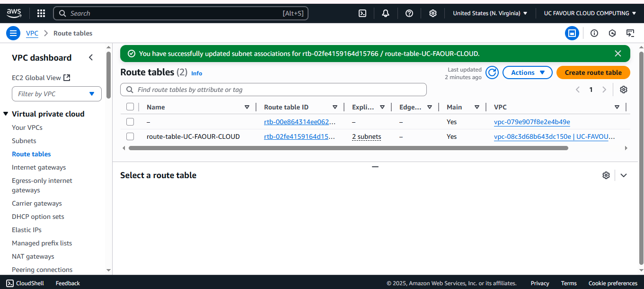Open Peering connections in sidebar

coord(42,270)
